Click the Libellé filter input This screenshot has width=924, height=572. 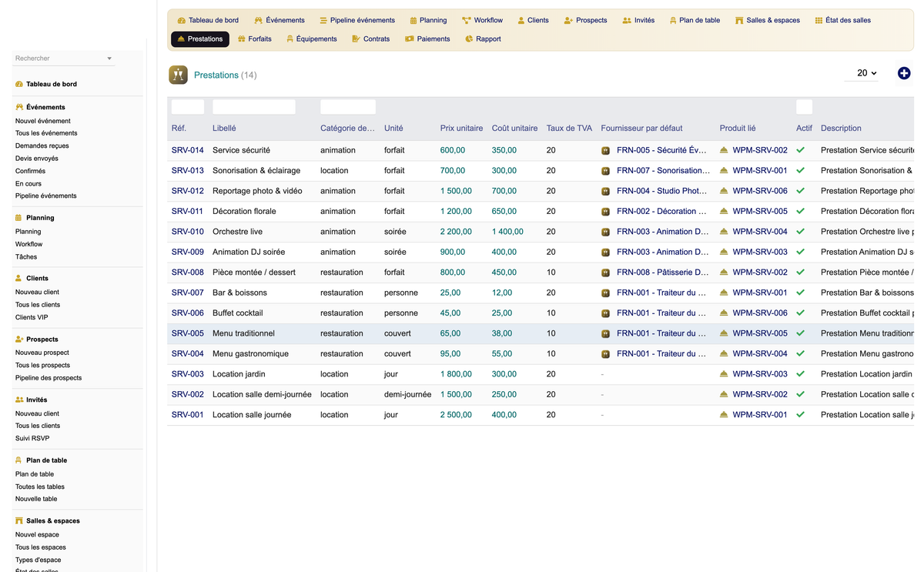[254, 107]
